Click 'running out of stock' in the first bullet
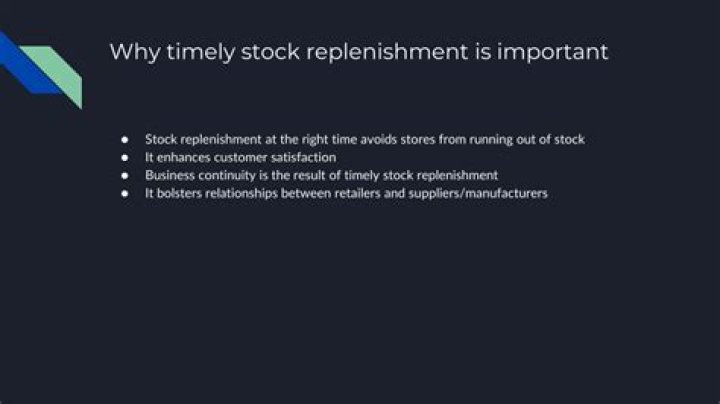Image resolution: width=720 pixels, height=404 pixels. pyautogui.click(x=527, y=139)
